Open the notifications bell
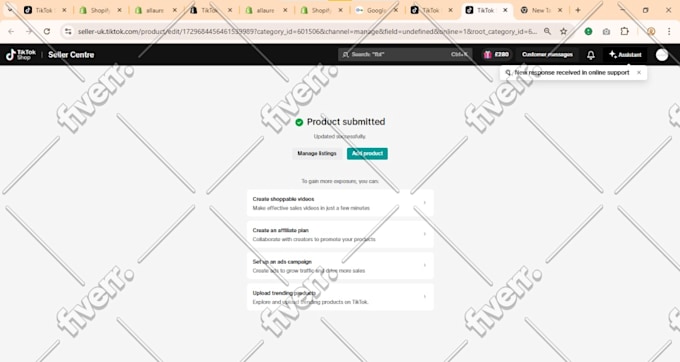 [591, 55]
